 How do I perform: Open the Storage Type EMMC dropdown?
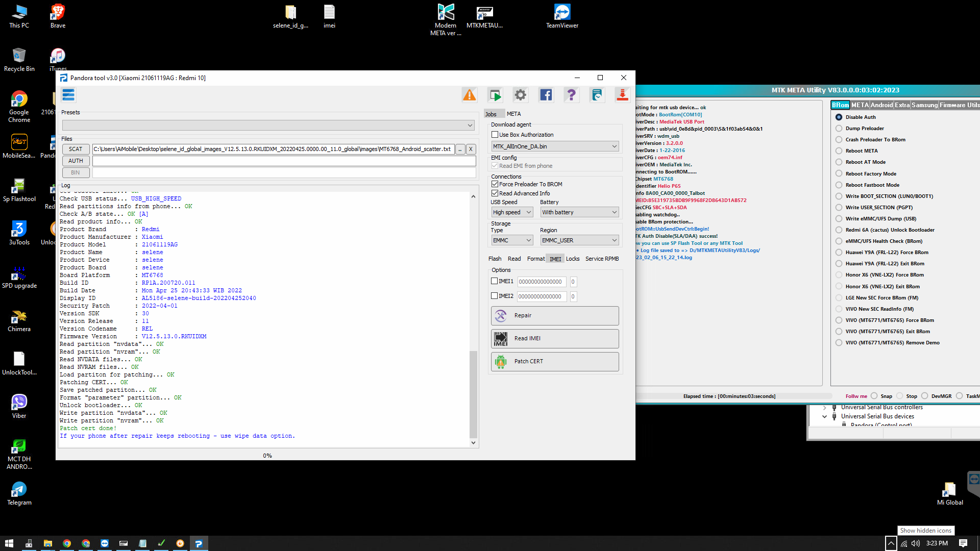pyautogui.click(x=512, y=240)
